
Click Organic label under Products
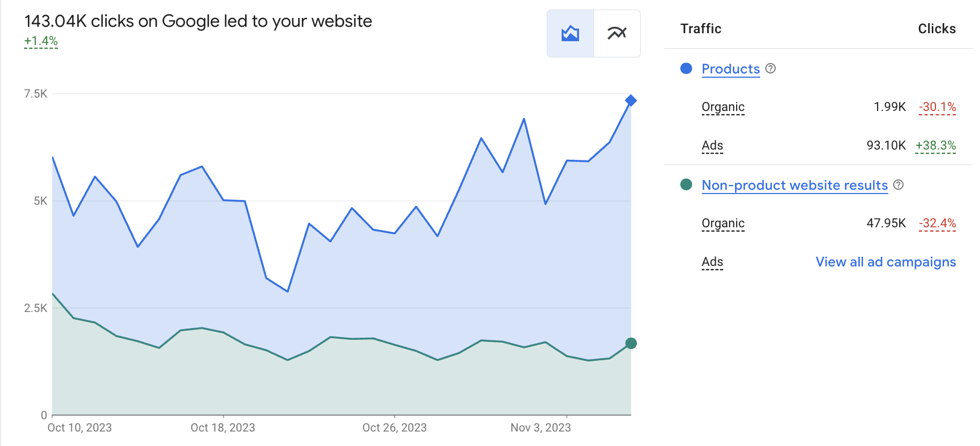723,107
